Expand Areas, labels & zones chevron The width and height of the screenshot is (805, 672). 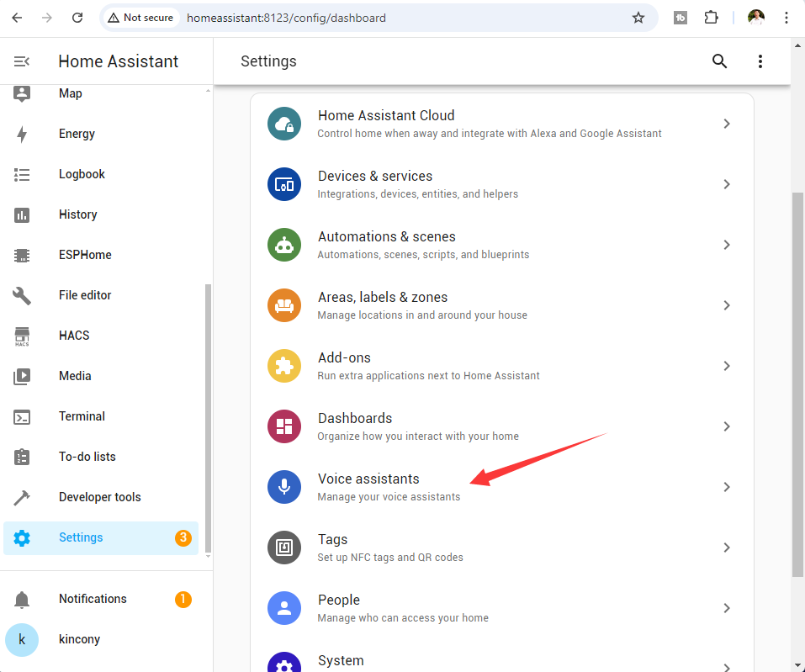[x=727, y=305]
